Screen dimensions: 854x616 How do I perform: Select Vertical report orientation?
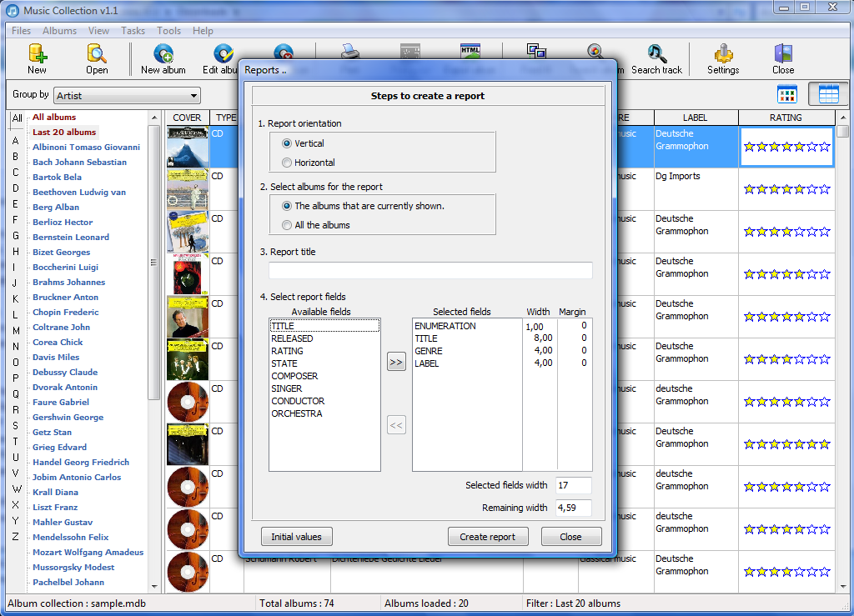coord(288,143)
